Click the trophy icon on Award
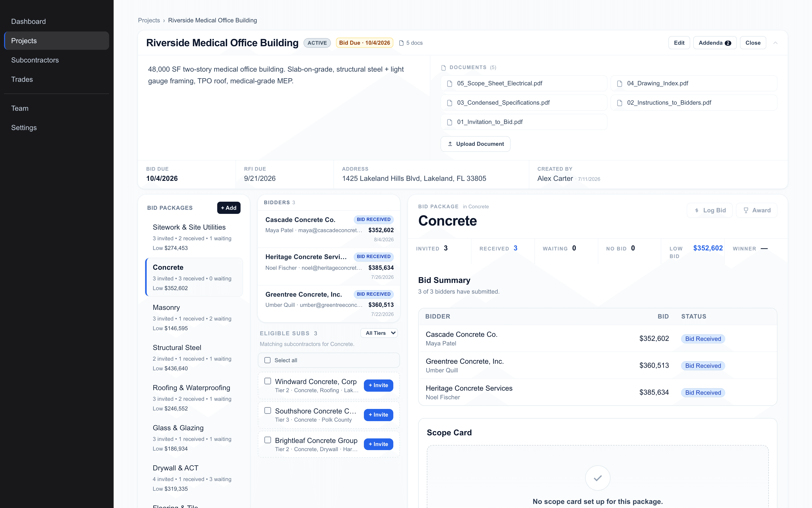Screen dimensions: 812x508 [746, 210]
